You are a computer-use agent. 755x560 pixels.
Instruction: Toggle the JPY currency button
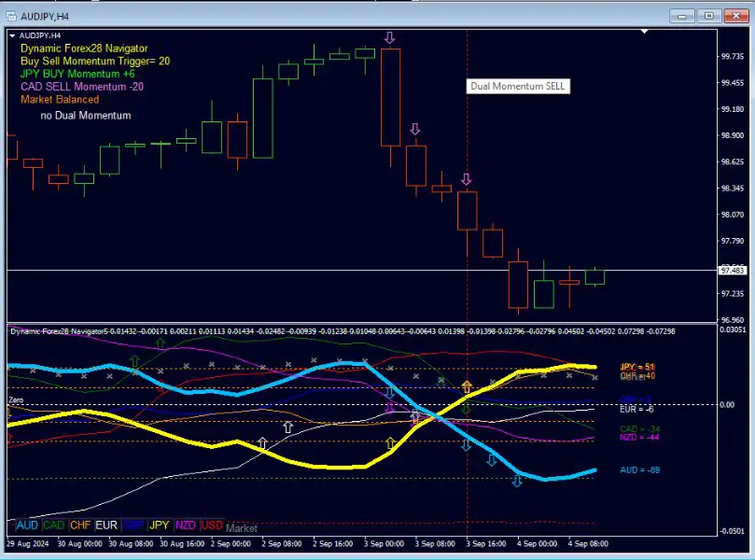(160, 526)
